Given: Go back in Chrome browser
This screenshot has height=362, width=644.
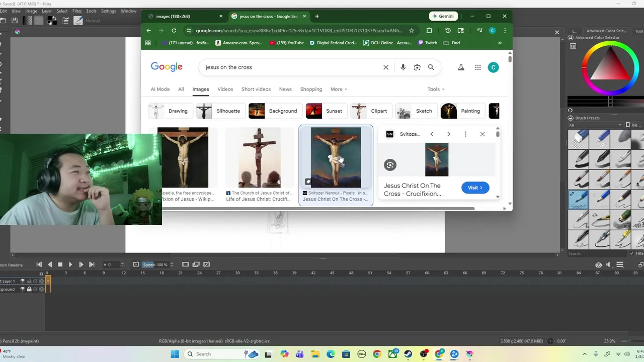Looking at the screenshot, I should tap(149, 30).
